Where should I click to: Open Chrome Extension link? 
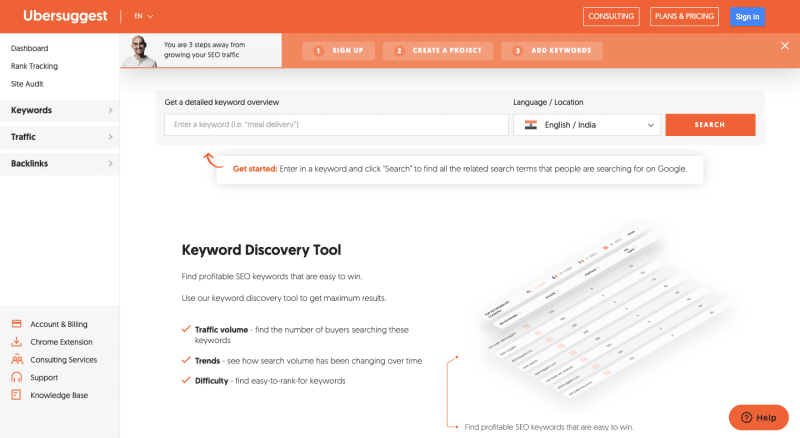click(61, 342)
